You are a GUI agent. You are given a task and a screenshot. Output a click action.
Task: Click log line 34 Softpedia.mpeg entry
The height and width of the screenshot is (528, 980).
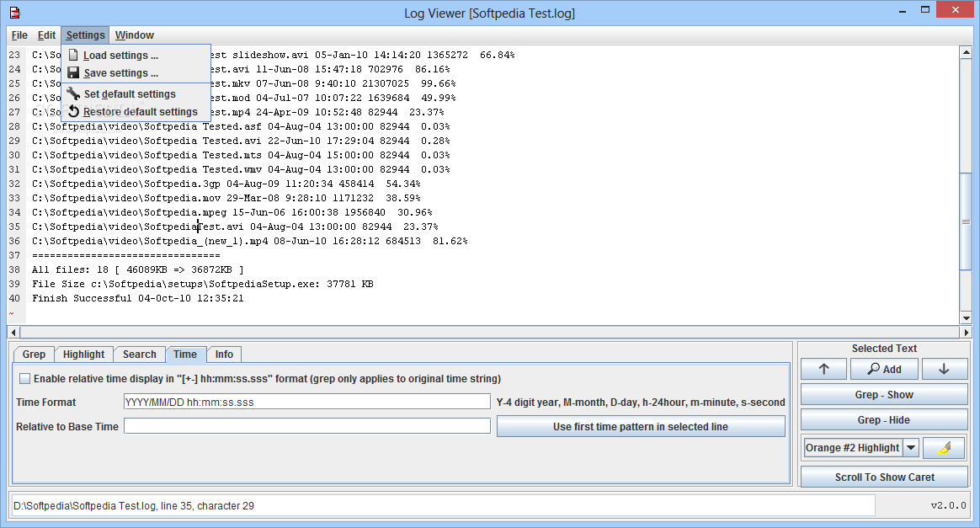232,212
